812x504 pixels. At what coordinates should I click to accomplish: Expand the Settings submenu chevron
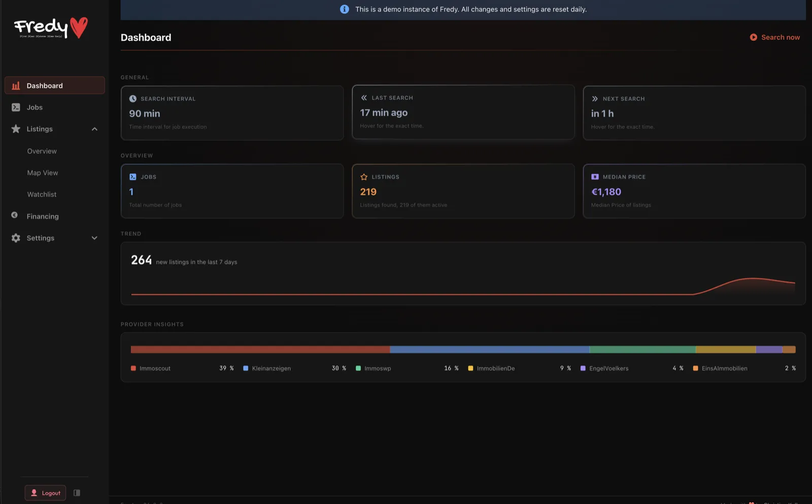tap(94, 238)
